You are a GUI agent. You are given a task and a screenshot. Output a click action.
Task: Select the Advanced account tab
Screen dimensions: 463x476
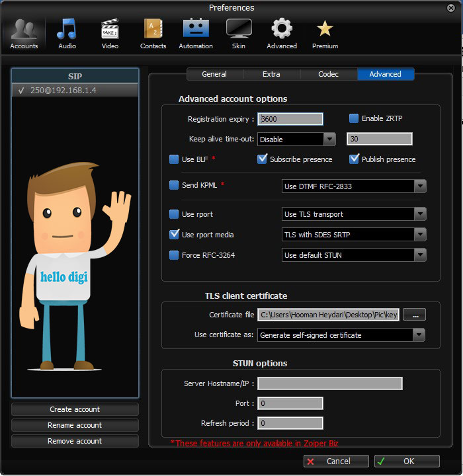[x=385, y=74]
